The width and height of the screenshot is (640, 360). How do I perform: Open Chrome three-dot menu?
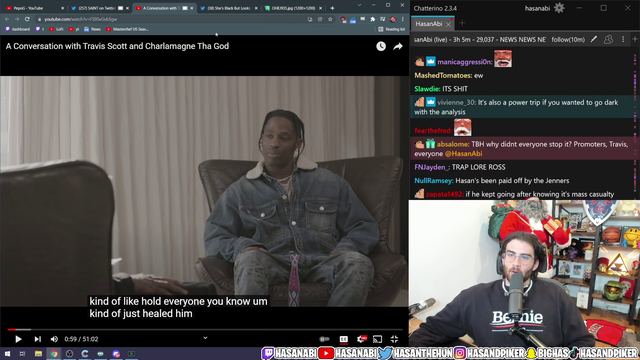point(402,19)
